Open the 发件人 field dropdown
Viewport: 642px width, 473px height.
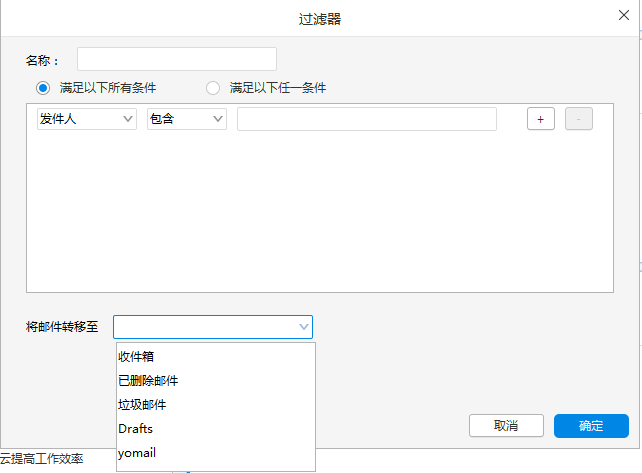pyautogui.click(x=87, y=119)
